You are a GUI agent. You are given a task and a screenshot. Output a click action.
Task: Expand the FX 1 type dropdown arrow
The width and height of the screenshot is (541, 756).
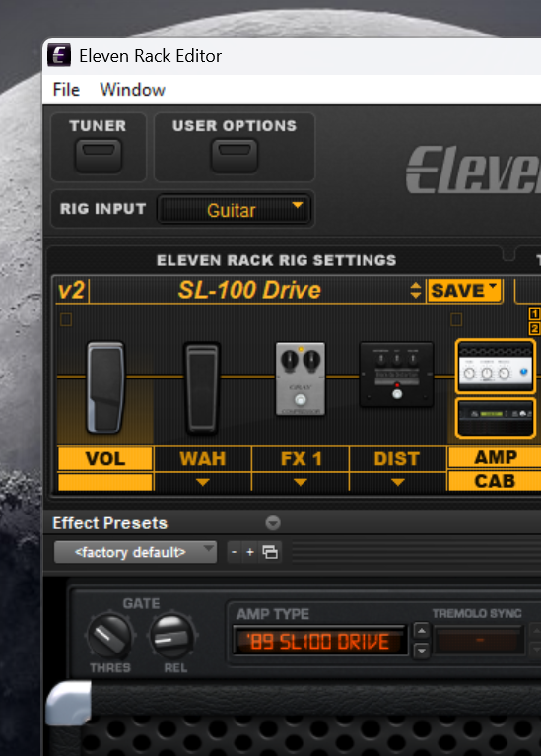click(301, 482)
